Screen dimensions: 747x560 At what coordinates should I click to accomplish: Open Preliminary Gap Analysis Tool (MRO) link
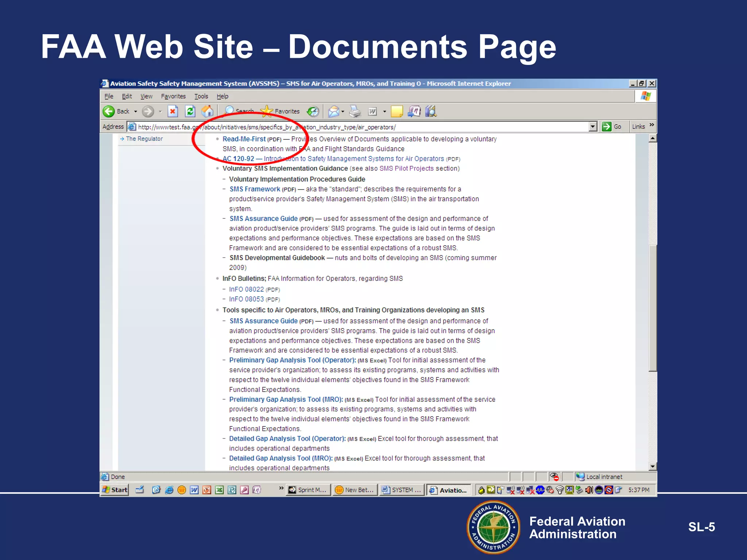[x=286, y=400]
